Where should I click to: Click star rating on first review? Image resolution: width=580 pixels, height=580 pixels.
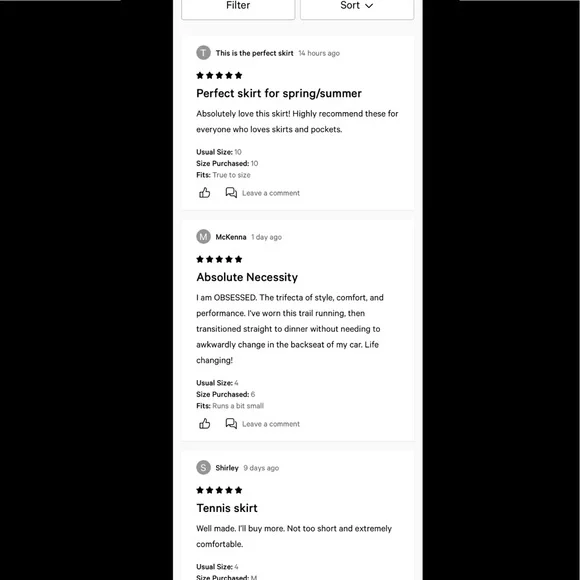pyautogui.click(x=219, y=75)
